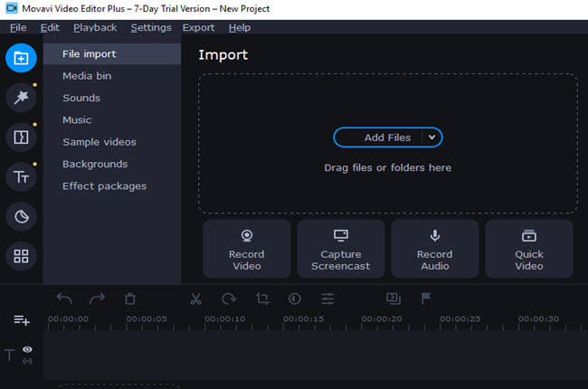Click the Capture Screencast button
This screenshot has height=389, width=588.
tap(341, 249)
